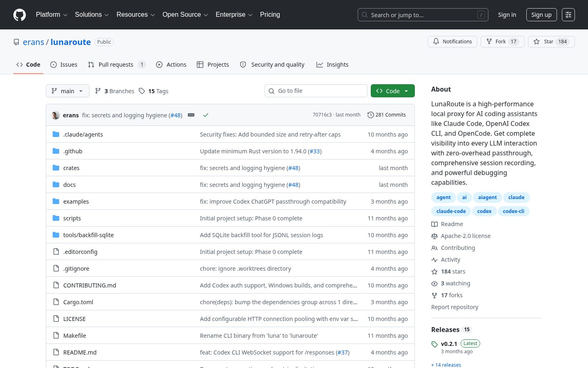Click the claude-code topic tag
588x368 pixels.
click(451, 211)
